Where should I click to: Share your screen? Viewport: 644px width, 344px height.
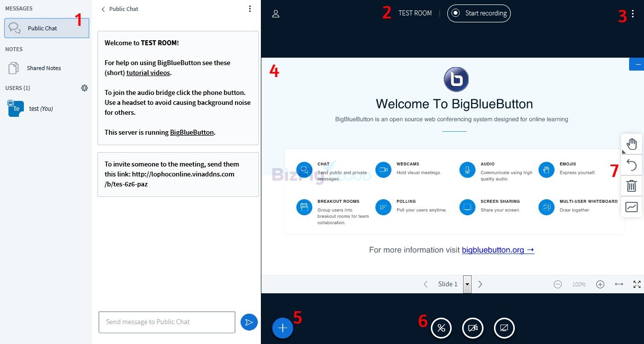(x=504, y=328)
